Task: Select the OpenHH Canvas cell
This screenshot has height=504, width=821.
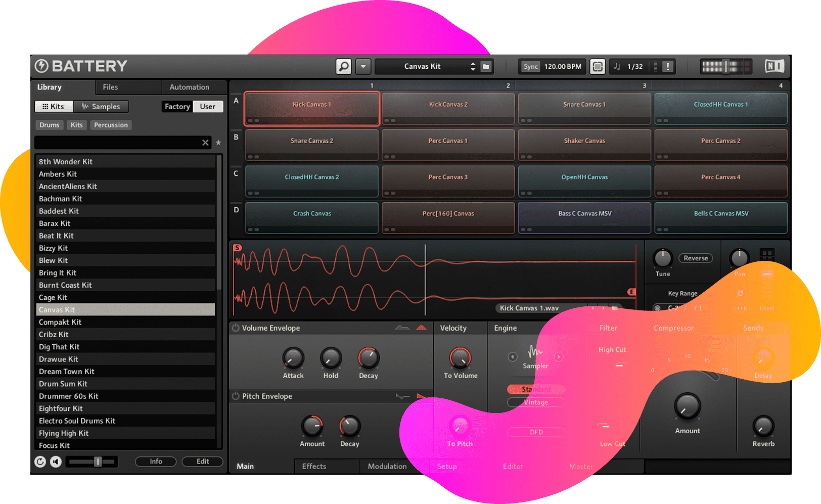Action: point(584,181)
